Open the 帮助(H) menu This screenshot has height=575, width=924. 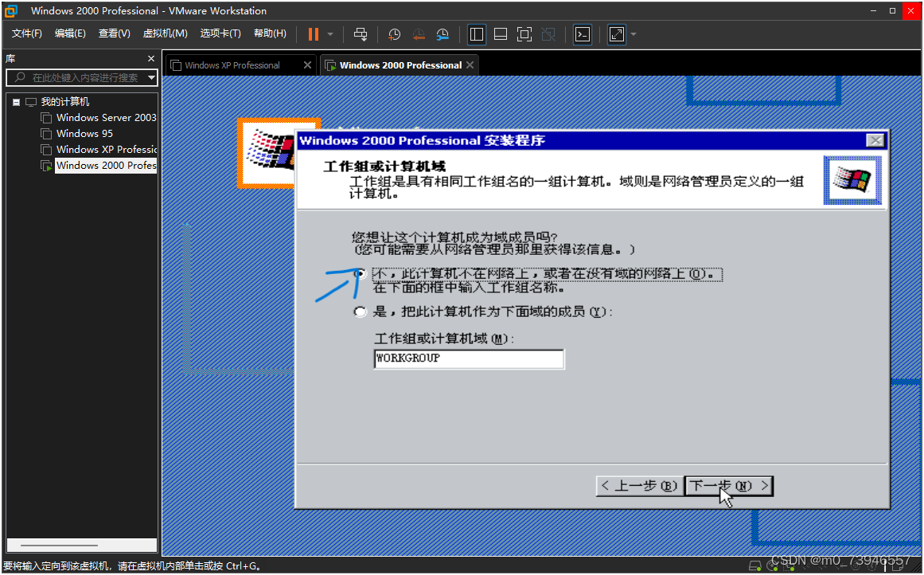[270, 33]
